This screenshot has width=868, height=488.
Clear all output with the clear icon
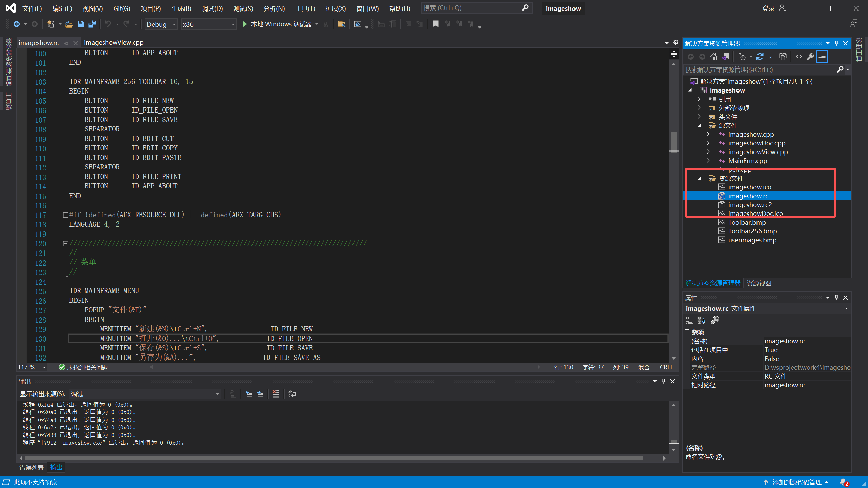pos(276,394)
